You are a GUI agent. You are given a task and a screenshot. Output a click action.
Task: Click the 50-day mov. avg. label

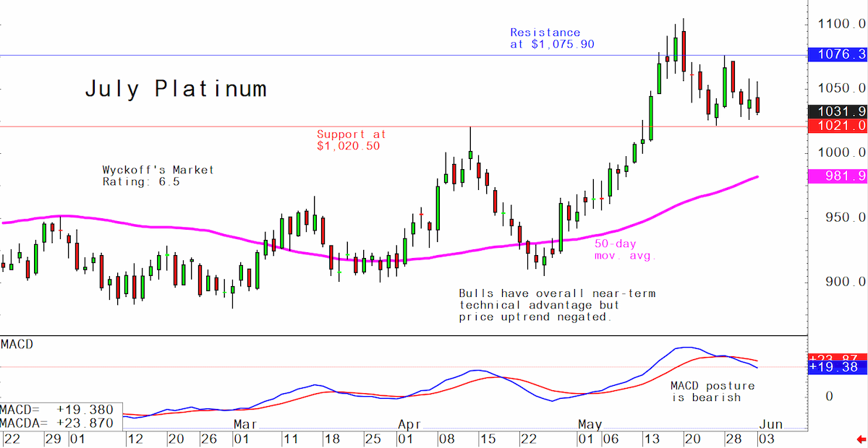point(626,250)
